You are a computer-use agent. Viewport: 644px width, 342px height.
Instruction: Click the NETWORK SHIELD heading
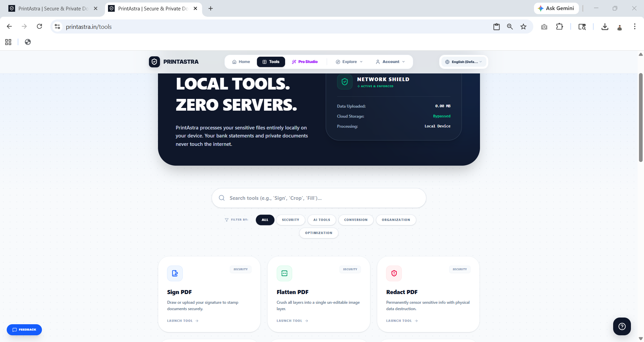pyautogui.click(x=383, y=79)
